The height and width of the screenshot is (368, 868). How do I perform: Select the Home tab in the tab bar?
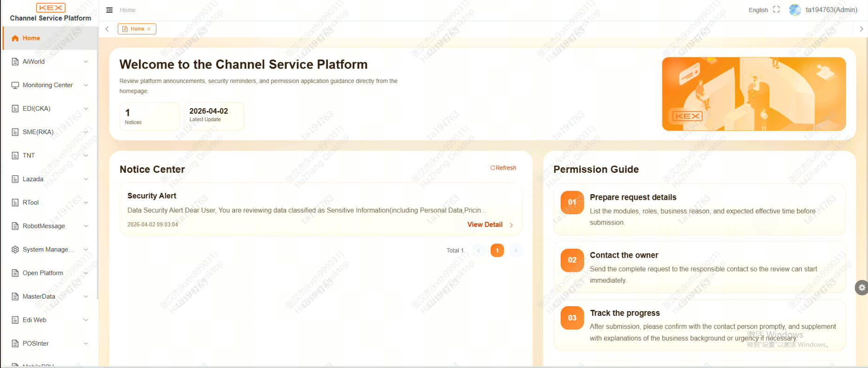[137, 29]
